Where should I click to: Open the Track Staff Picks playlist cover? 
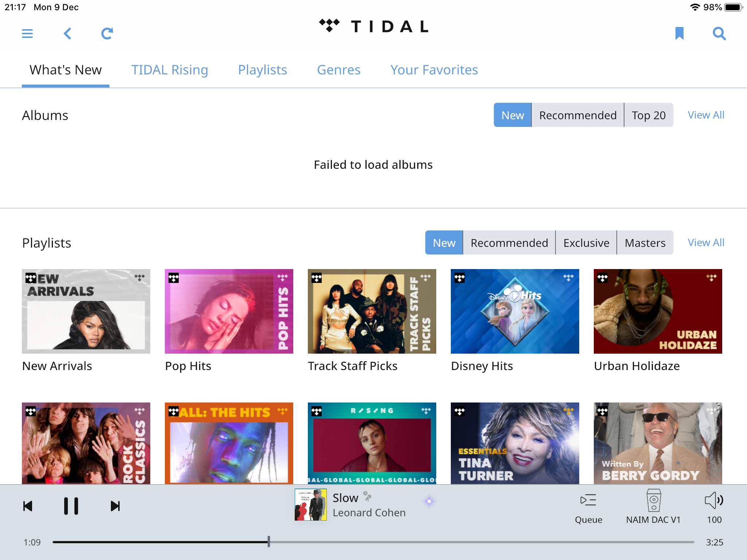tap(372, 311)
